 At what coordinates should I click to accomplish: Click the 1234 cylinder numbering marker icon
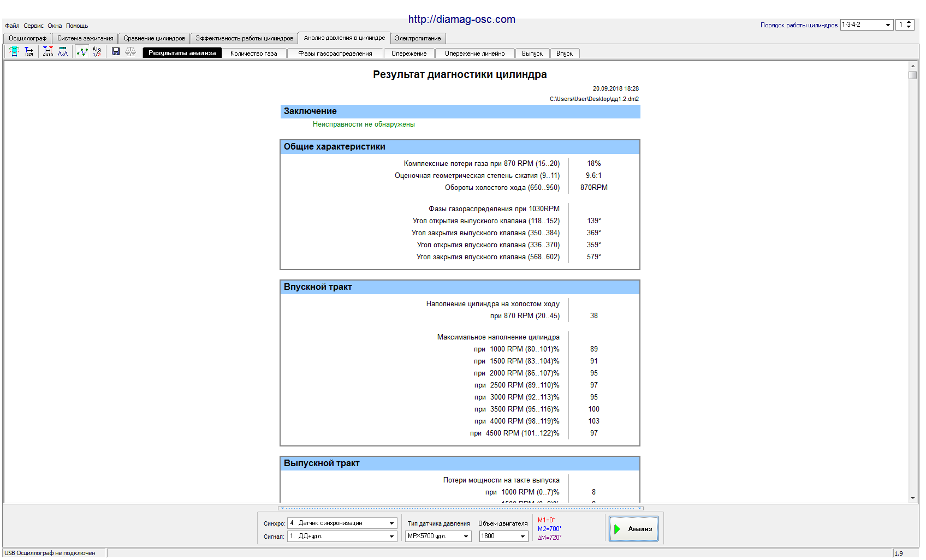29,51
